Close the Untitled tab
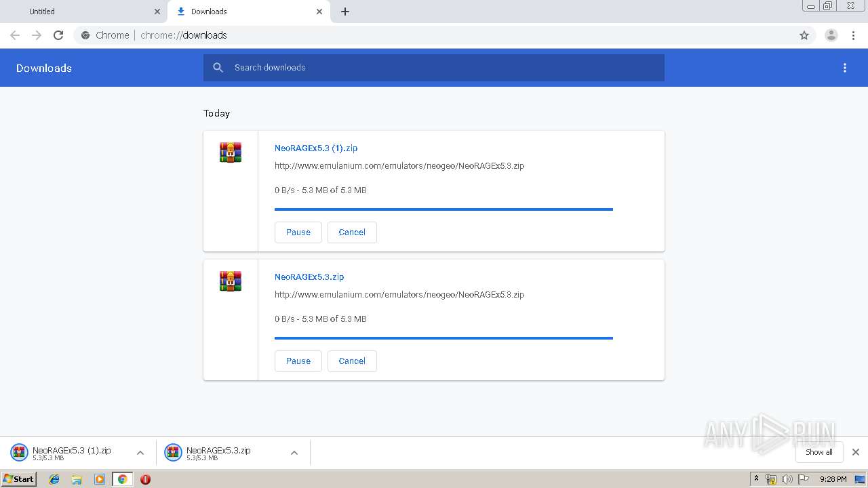Viewport: 868px width, 488px height. click(x=157, y=12)
